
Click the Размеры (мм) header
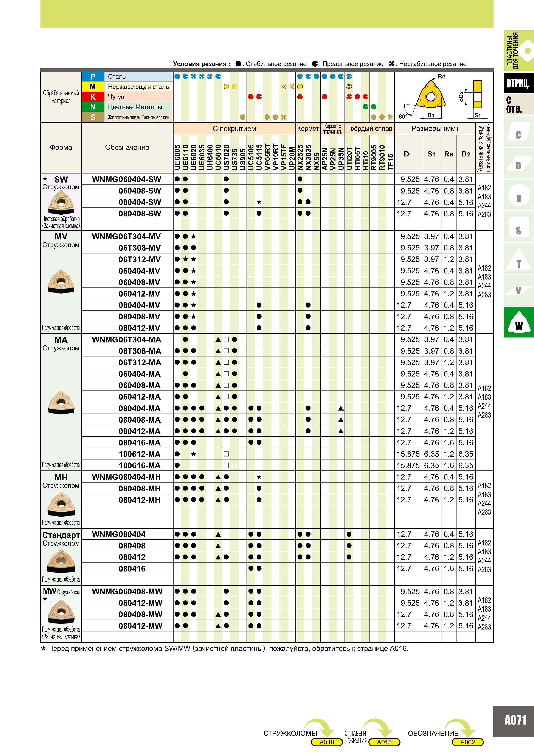pos(435,128)
